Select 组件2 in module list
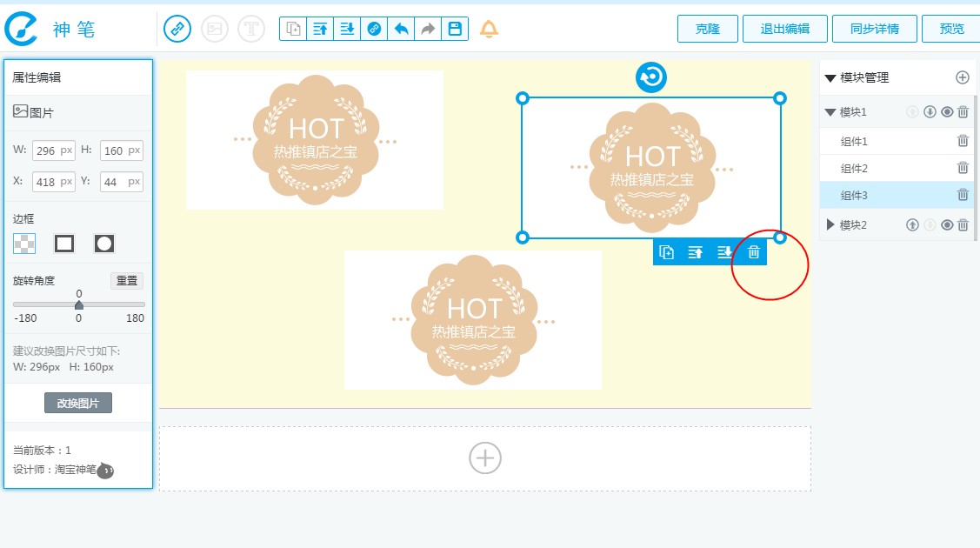980x548 pixels. click(854, 168)
